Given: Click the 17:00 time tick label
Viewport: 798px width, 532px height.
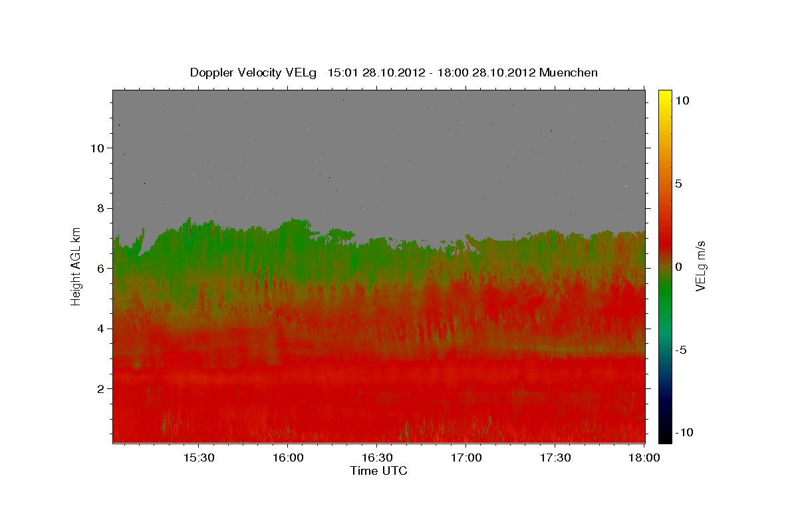Looking at the screenshot, I should pyautogui.click(x=465, y=458).
